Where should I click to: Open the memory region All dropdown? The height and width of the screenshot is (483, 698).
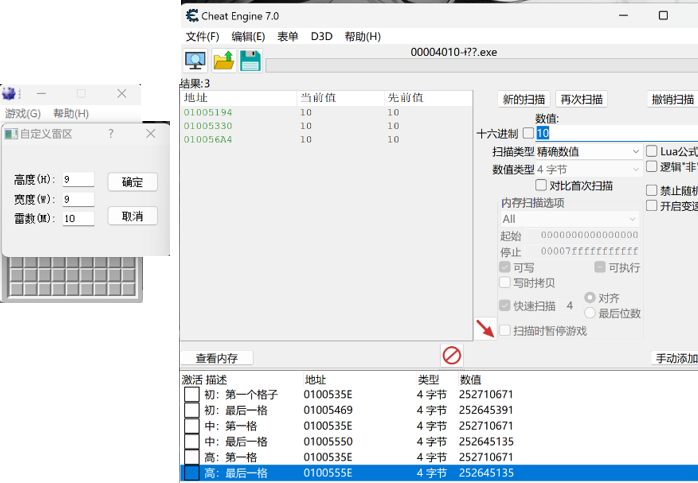(x=570, y=219)
